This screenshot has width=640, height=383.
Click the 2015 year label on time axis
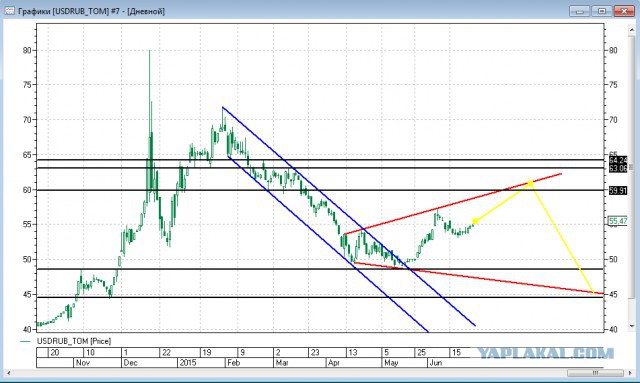tap(188, 363)
